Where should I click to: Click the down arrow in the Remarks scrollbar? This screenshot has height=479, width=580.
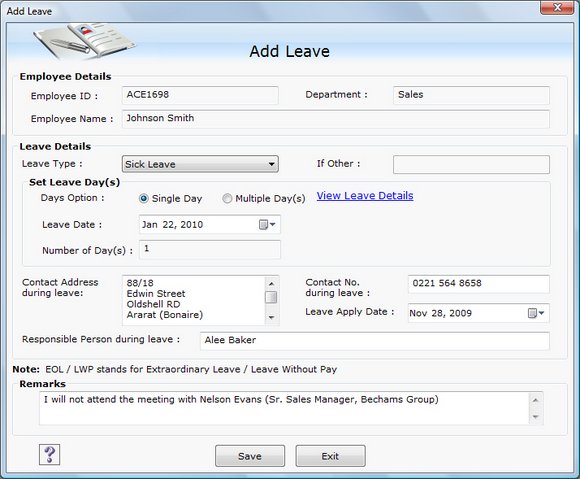pos(535,417)
